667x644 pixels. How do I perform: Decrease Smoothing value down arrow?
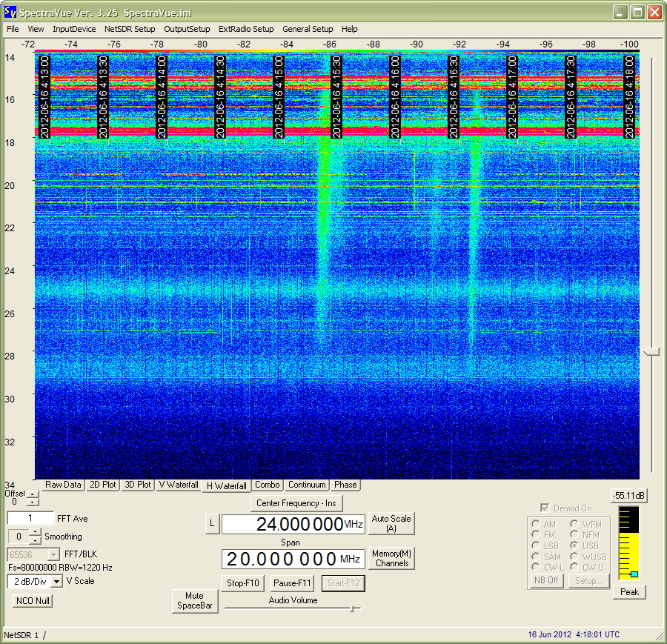pyautogui.click(x=36, y=540)
